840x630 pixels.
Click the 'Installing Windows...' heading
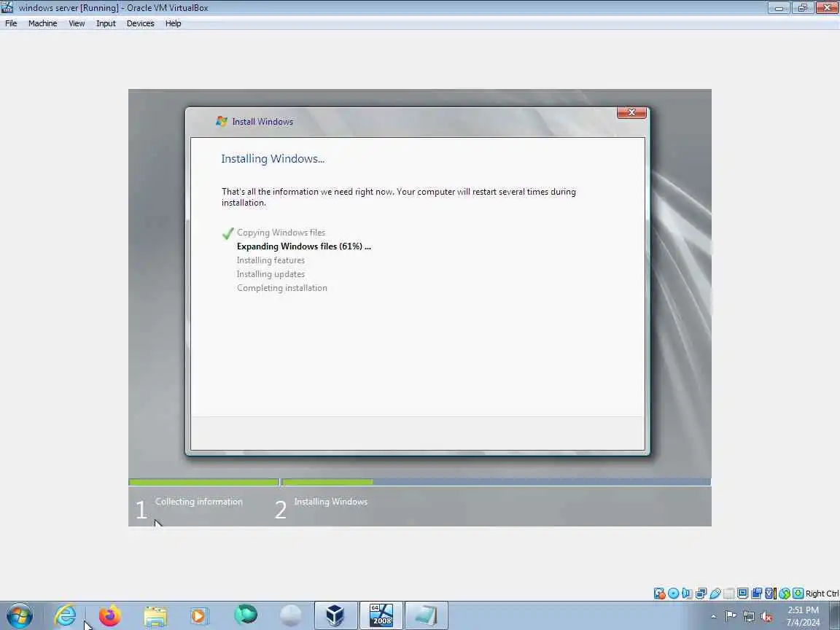click(273, 158)
